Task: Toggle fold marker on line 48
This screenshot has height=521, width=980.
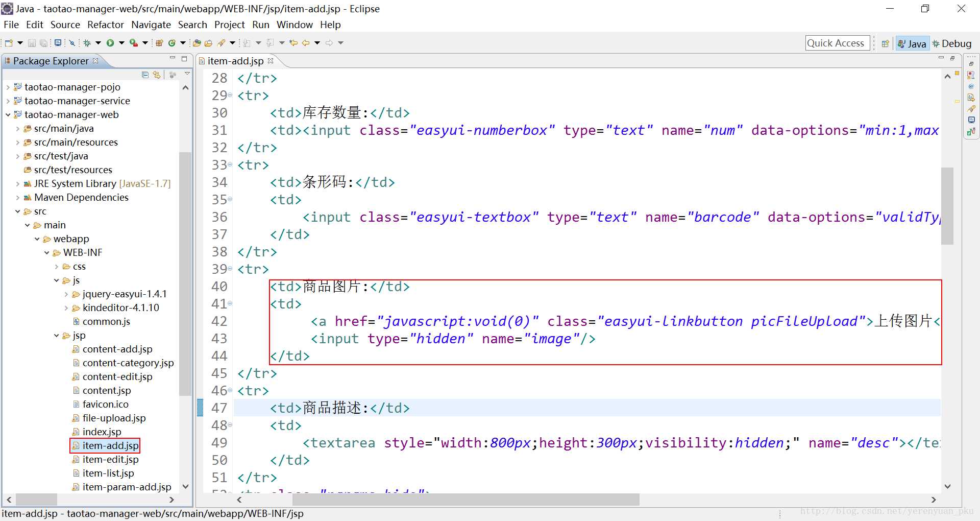Action: [230, 425]
